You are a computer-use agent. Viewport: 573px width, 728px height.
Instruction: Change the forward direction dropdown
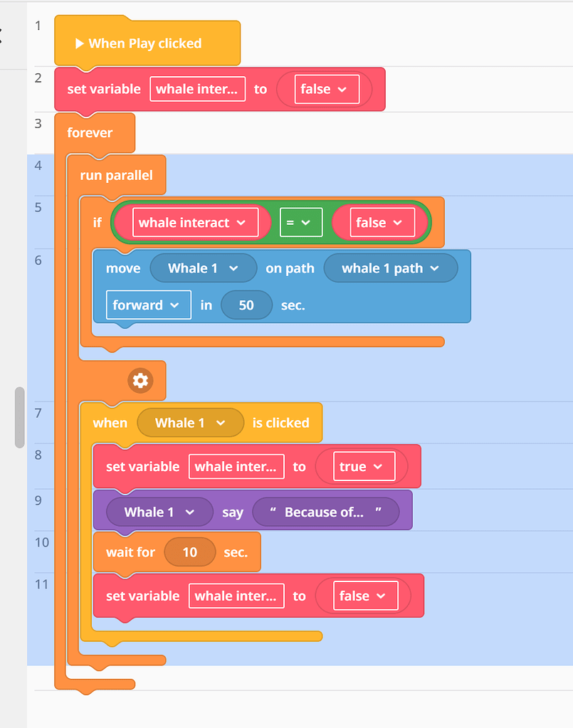tap(148, 305)
